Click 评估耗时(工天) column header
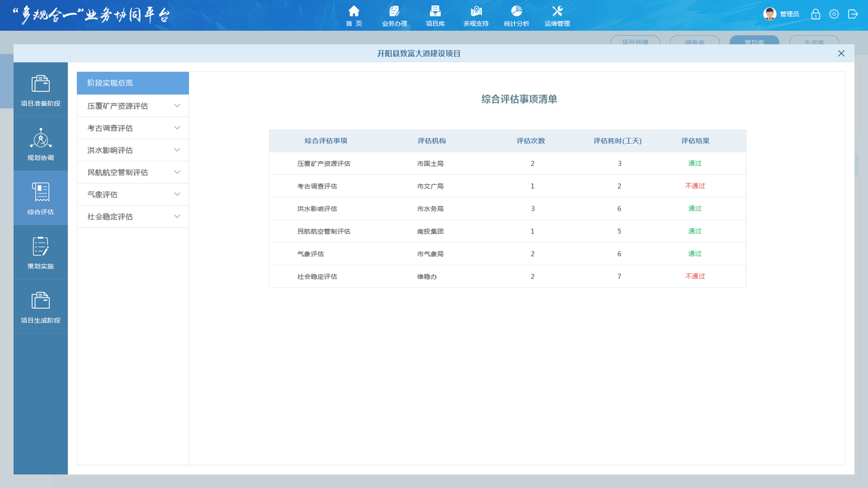This screenshot has width=868, height=488. click(618, 141)
